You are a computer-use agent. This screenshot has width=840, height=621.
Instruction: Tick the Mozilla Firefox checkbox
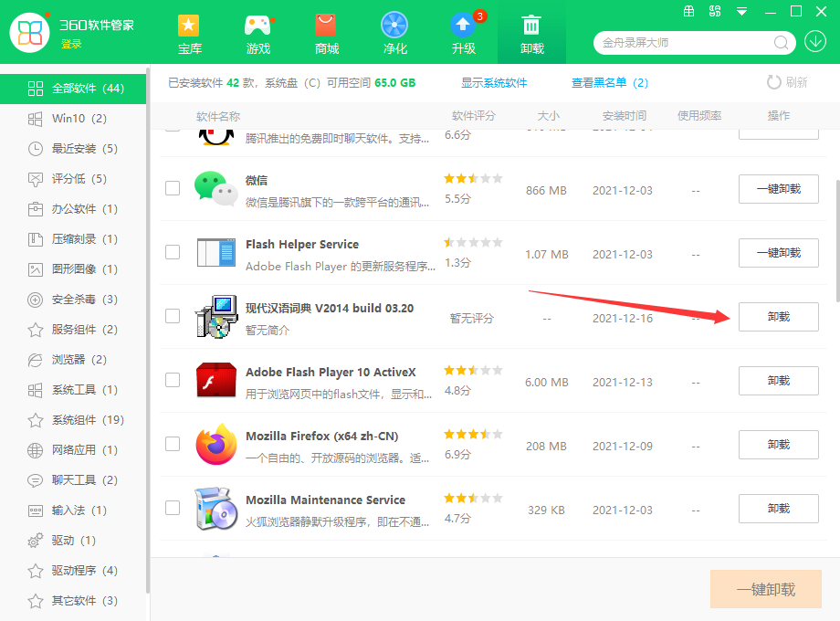pos(173,444)
